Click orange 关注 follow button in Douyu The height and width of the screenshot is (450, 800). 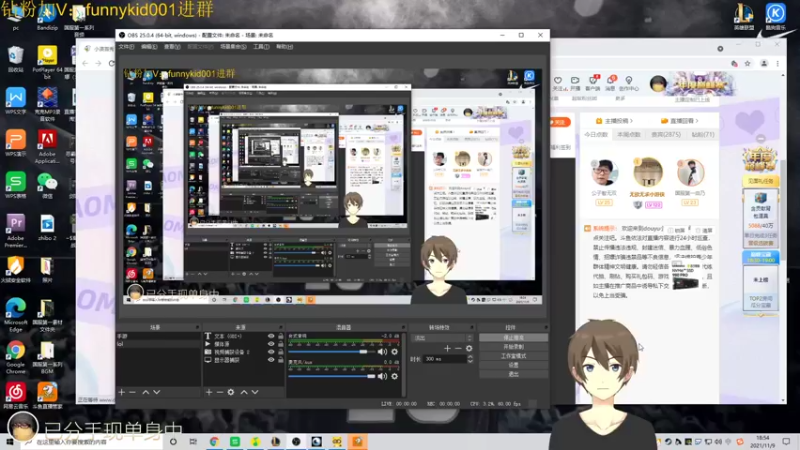560,122
